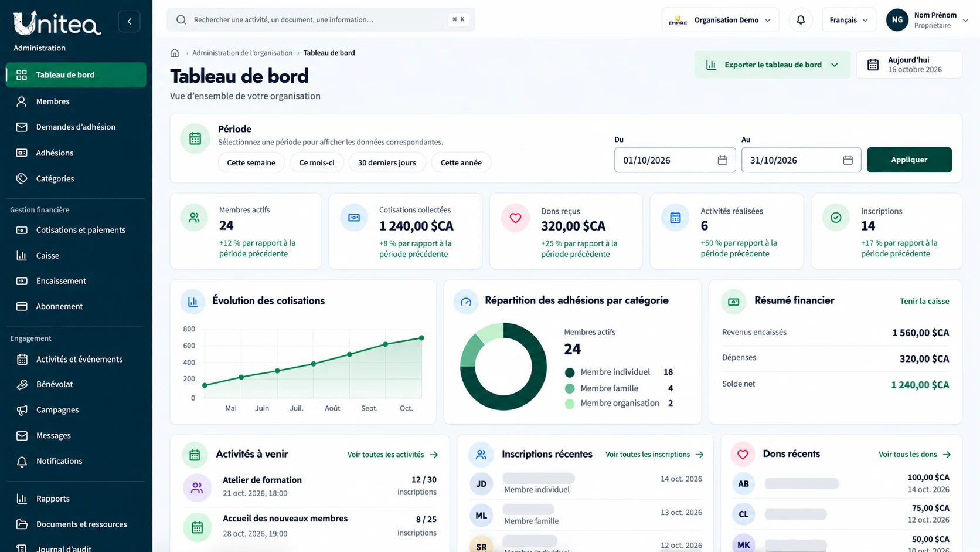Open Activités et événements in the sidebar
The width and height of the screenshot is (980, 552).
(76, 359)
